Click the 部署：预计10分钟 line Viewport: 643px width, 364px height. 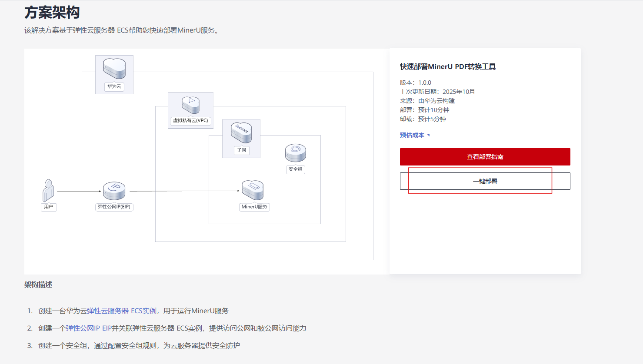[x=425, y=110]
